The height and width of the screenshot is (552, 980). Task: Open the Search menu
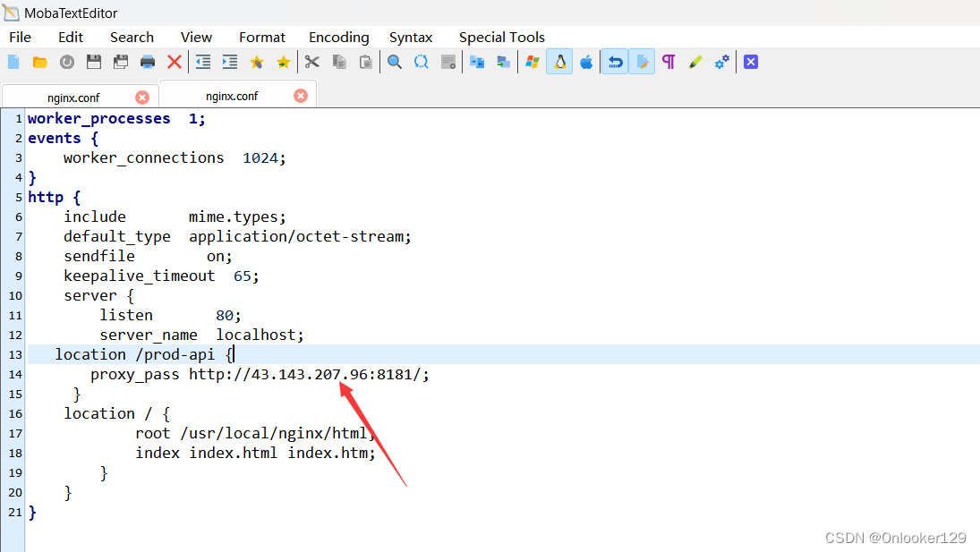(132, 38)
